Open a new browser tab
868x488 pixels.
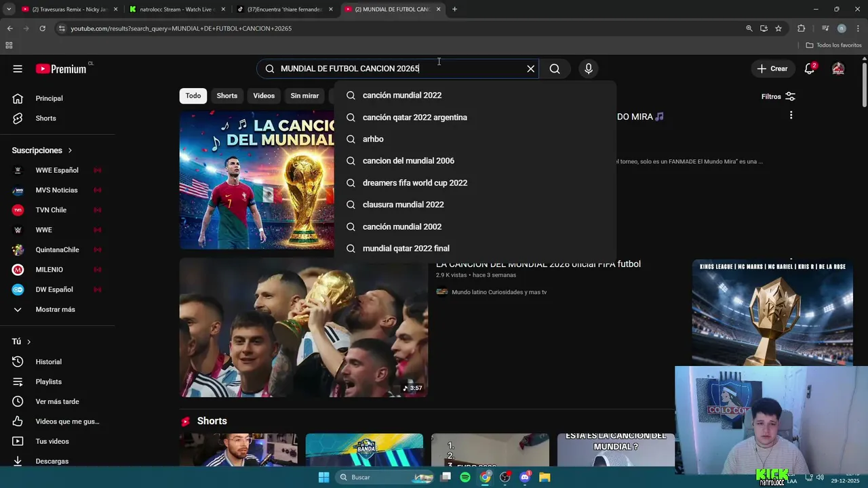[454, 9]
